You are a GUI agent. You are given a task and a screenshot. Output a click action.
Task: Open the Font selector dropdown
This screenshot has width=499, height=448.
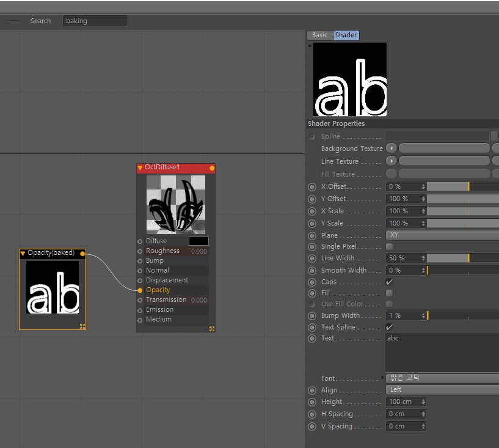442,378
